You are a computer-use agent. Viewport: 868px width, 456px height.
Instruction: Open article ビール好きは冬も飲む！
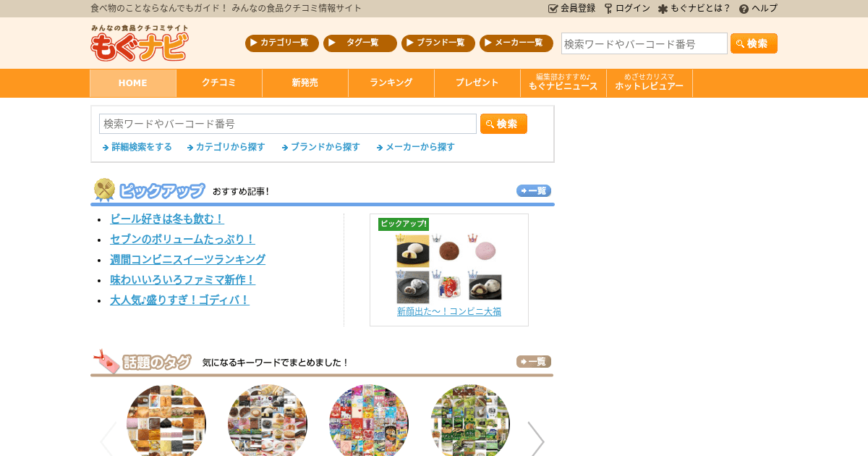click(167, 219)
